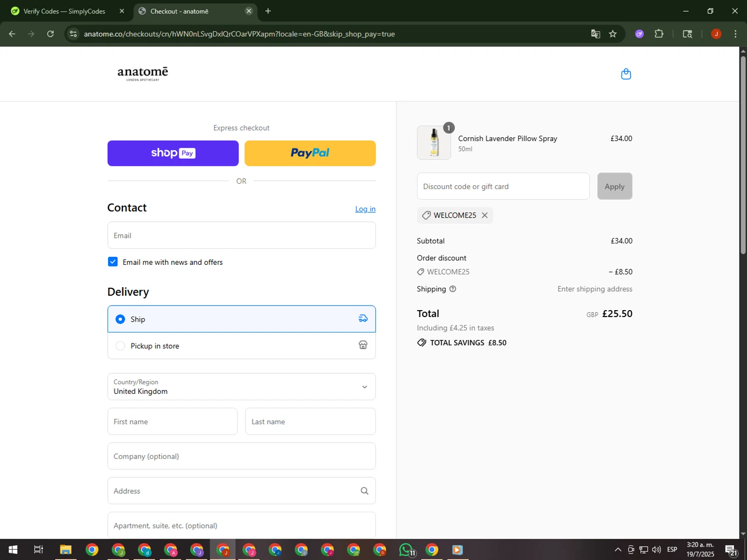Select the Ship delivery option

click(242, 319)
